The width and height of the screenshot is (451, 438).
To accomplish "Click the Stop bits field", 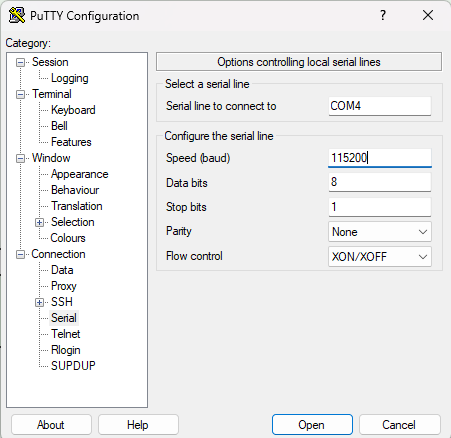I will 380,207.
